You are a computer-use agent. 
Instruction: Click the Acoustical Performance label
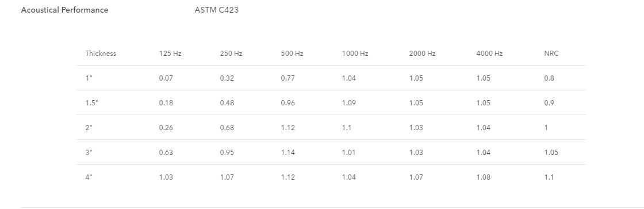point(64,10)
